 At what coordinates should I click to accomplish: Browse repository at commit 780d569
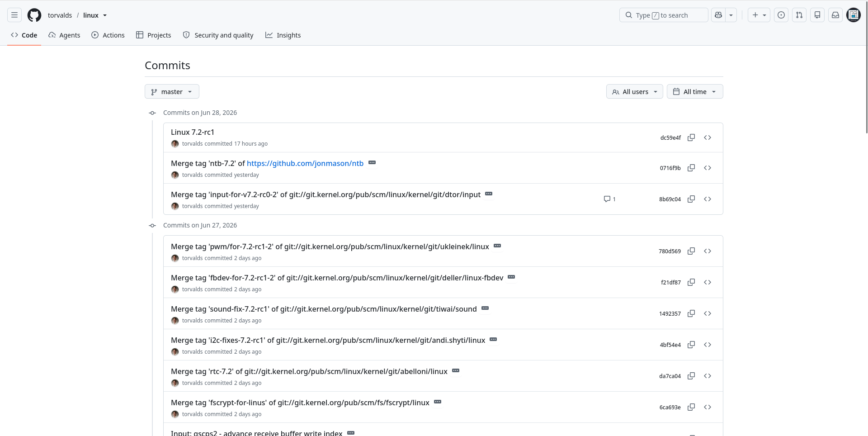coord(708,251)
